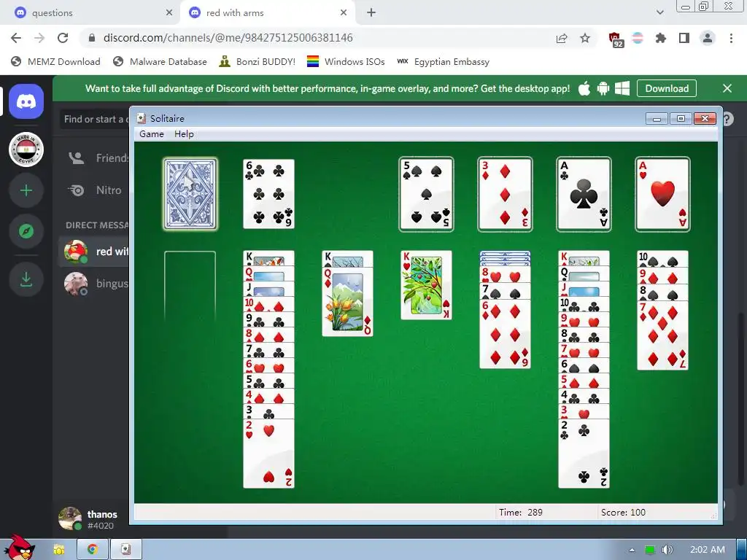This screenshot has width=747, height=560.
Task: Expand the tab search dropdown
Action: click(659, 12)
